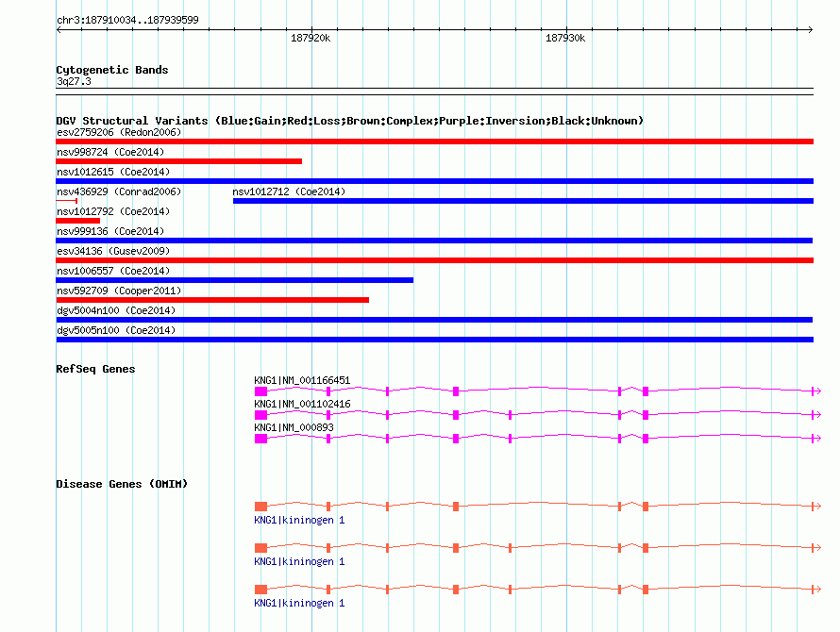Open the KNG1|NM_000893 transcript label
The height and width of the screenshot is (632, 840).
(294, 427)
